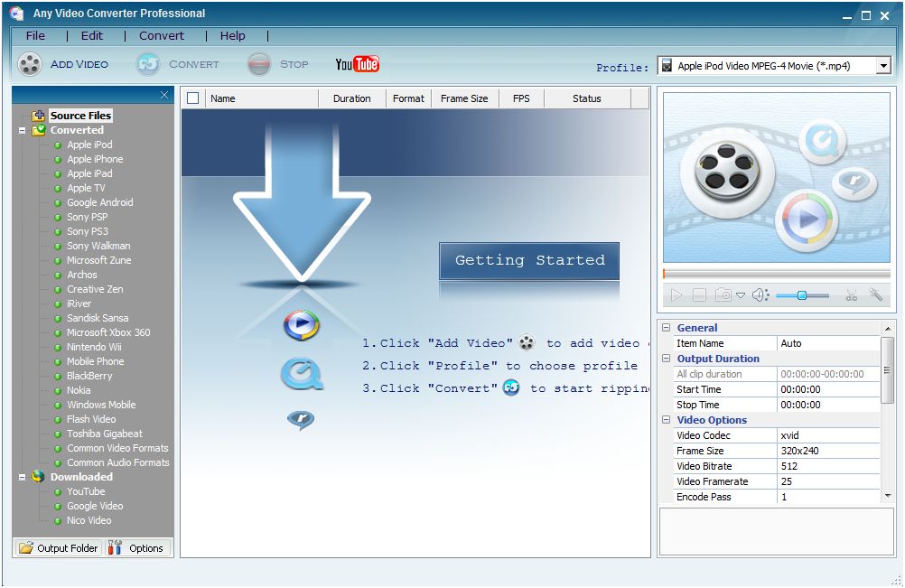Mute audio with the speaker icon
Viewport: 905px width, 588px height.
pos(760,295)
